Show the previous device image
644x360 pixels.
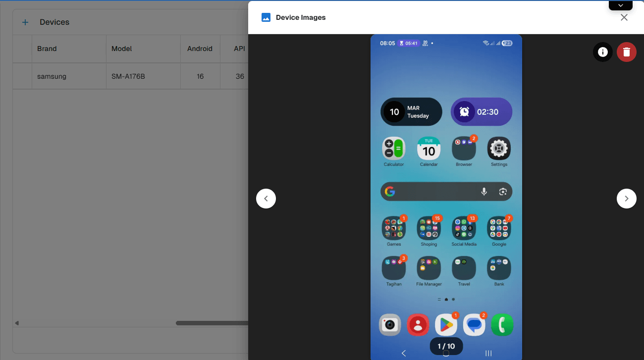coord(266,198)
